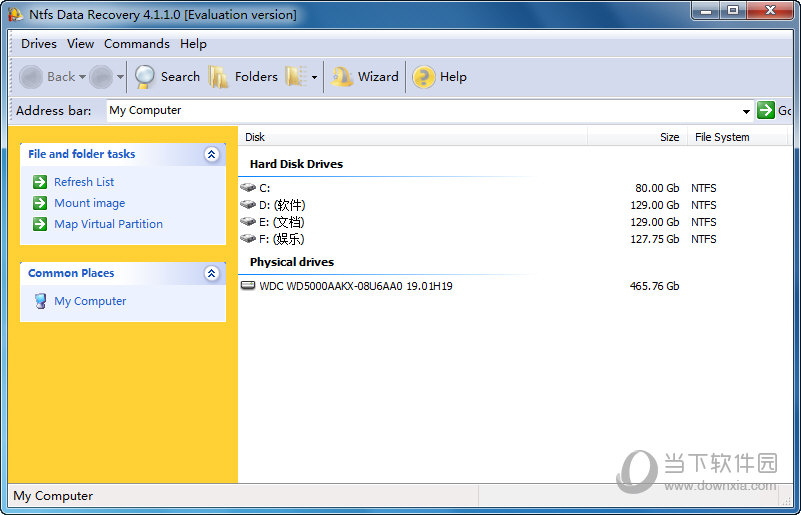Open the Back history dropdown arrow
Viewport: 801px width, 515px height.
tap(82, 77)
